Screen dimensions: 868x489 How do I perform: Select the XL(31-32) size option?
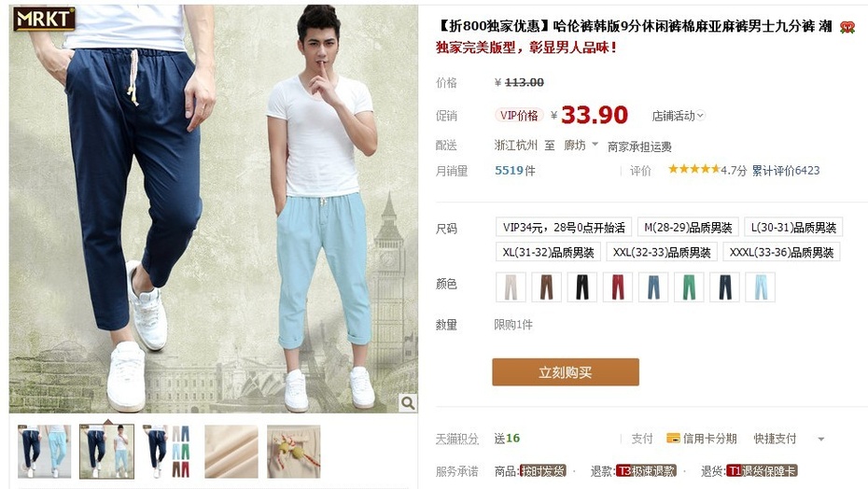548,253
